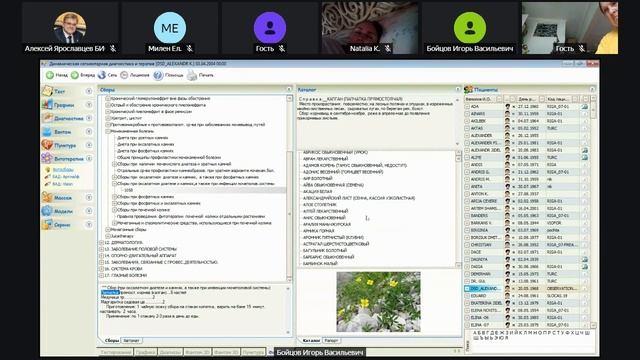Image resolution: width=640 pixels, height=360 pixels.
Task: Open БАД: ArtLife link in sidebar
Action: 65,177
